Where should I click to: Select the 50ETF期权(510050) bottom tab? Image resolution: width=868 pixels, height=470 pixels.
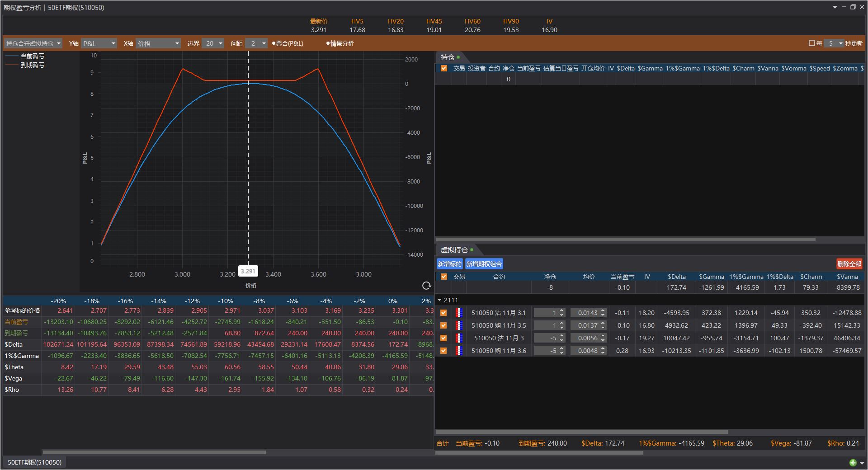point(34,462)
